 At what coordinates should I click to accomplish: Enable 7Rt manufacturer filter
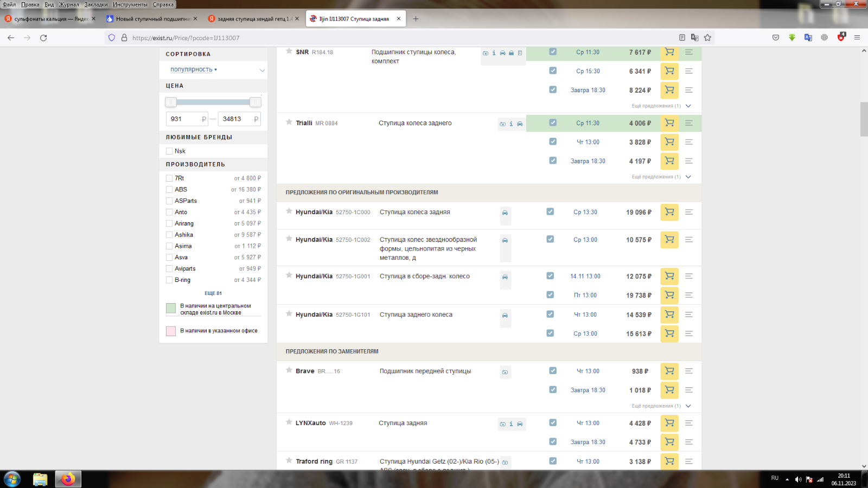(169, 178)
